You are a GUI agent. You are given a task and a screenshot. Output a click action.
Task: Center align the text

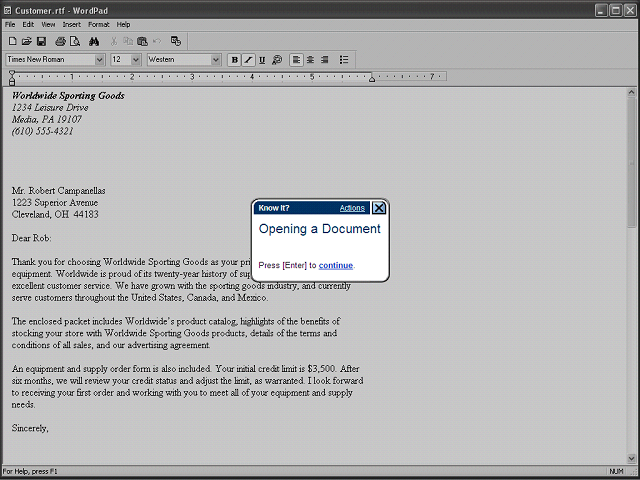pos(311,60)
